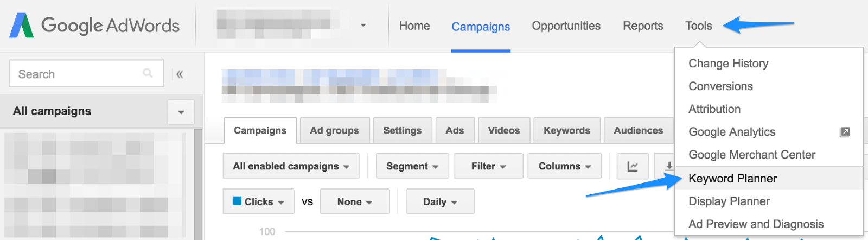Switch to the Ad groups tab
868x240 pixels.
pos(334,130)
